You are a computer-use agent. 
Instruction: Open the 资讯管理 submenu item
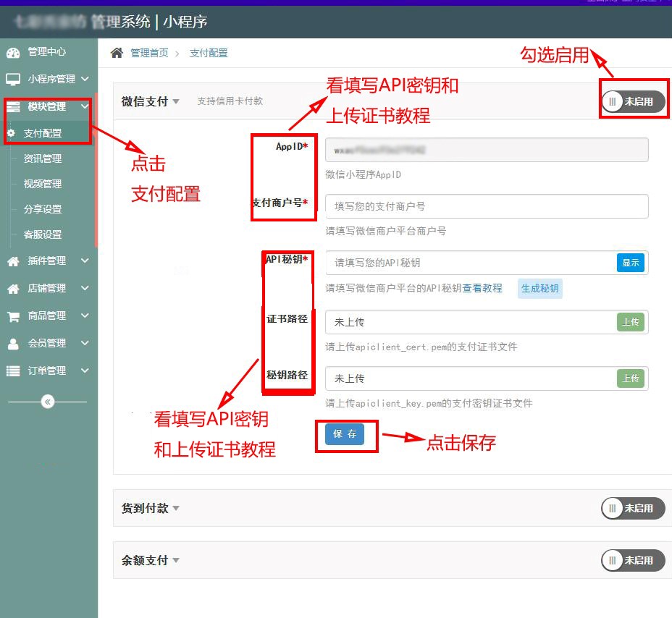pyautogui.click(x=43, y=158)
